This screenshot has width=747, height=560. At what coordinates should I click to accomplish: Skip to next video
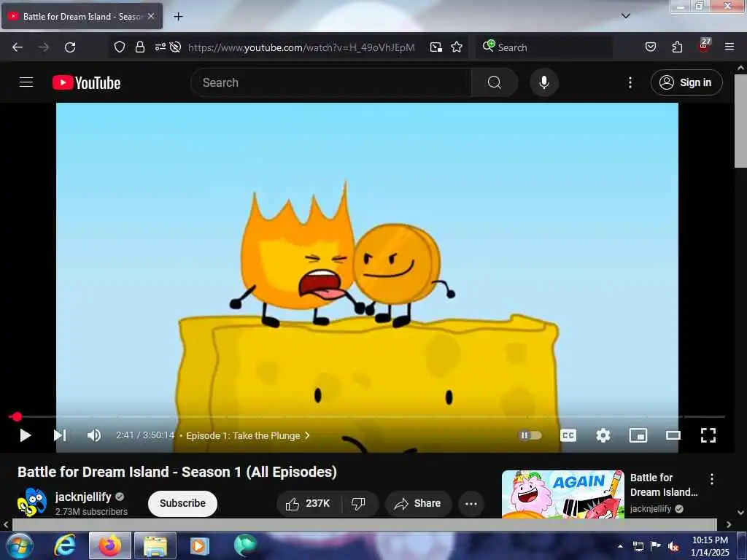coord(60,435)
